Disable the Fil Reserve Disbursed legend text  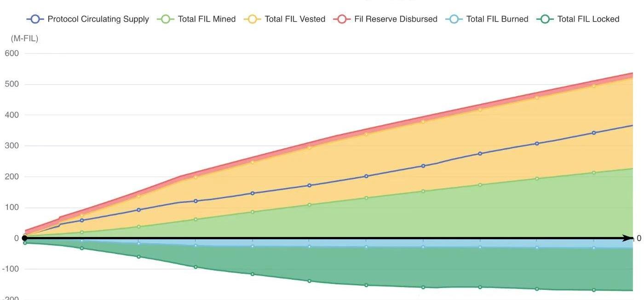396,19
